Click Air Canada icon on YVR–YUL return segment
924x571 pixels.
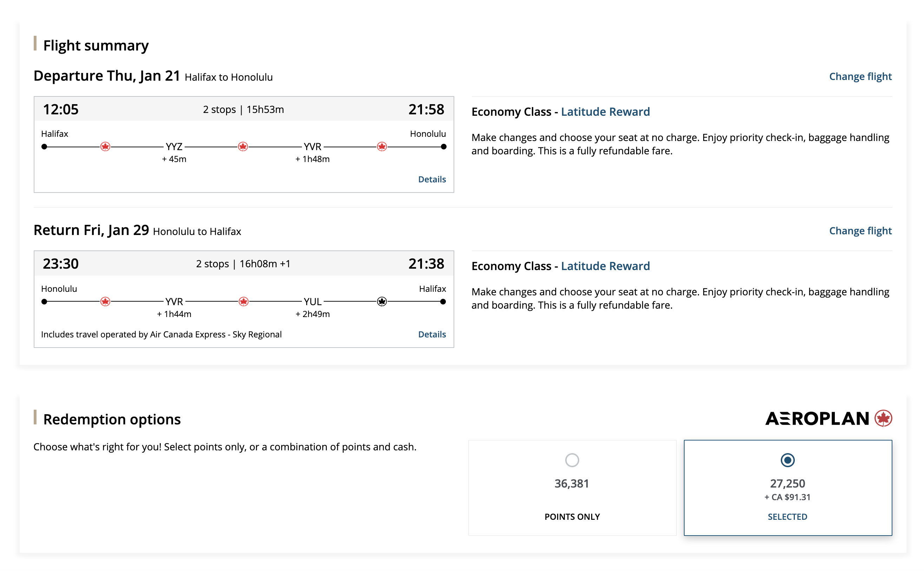tap(243, 301)
